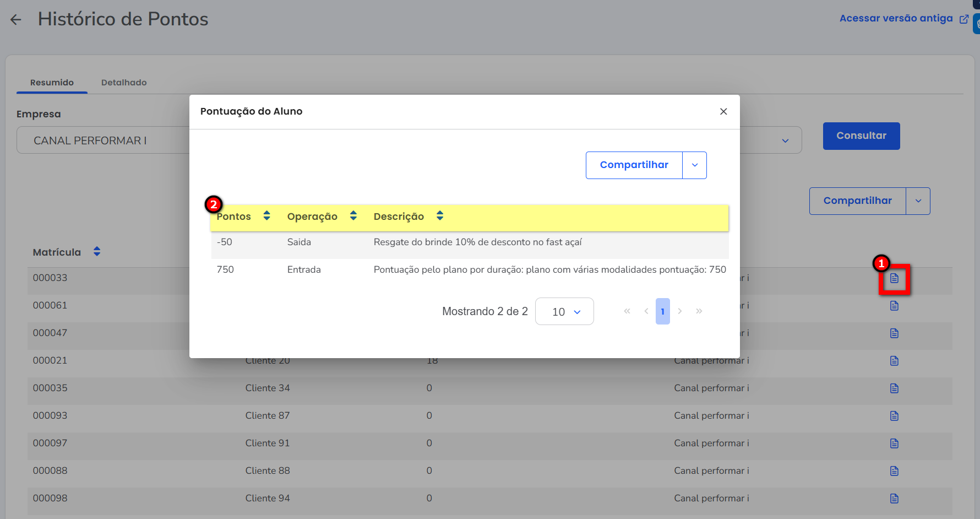980x519 pixels.
Task: Open details document icon for Cliente 91
Action: click(x=894, y=444)
